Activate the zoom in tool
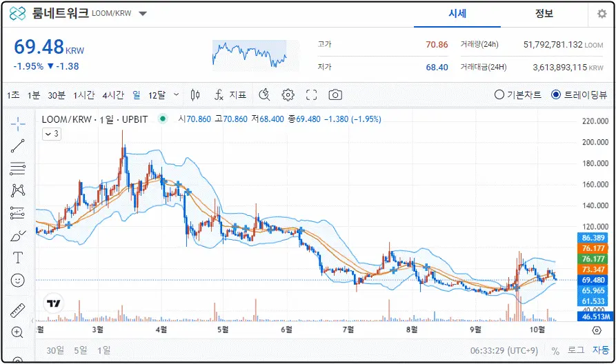Image resolution: width=616 pixels, height=364 pixels. click(17, 332)
